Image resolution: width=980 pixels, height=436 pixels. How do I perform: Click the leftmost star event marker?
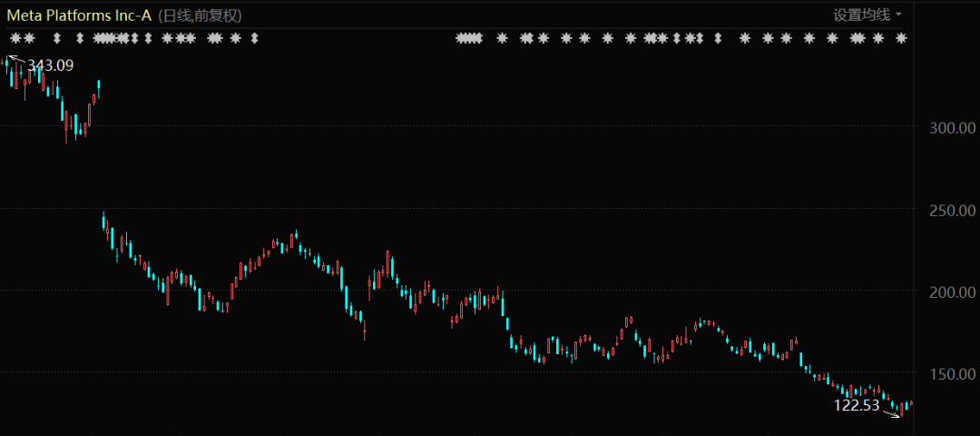coord(15,38)
